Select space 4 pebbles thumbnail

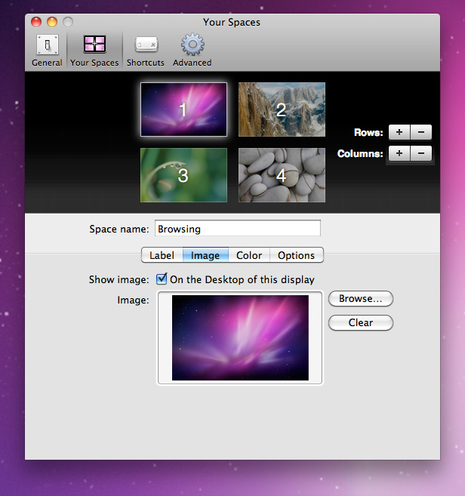coord(282,175)
